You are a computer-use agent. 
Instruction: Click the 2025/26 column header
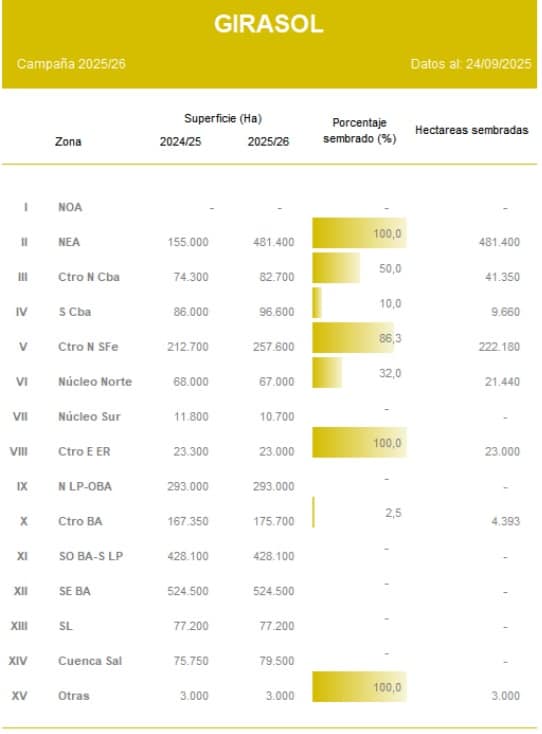click(268, 141)
